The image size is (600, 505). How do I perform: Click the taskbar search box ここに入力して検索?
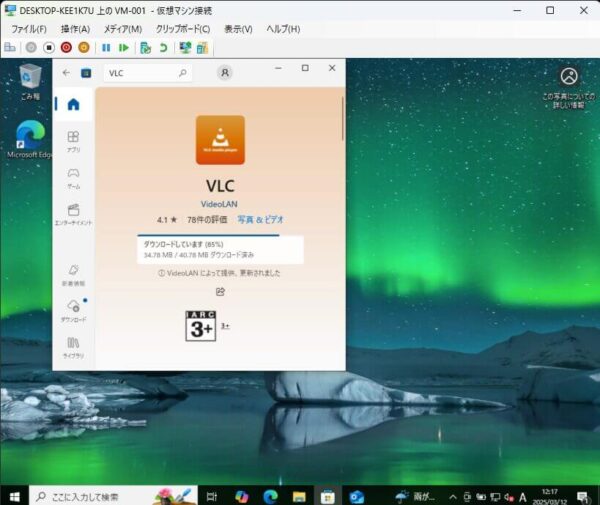[x=113, y=497]
